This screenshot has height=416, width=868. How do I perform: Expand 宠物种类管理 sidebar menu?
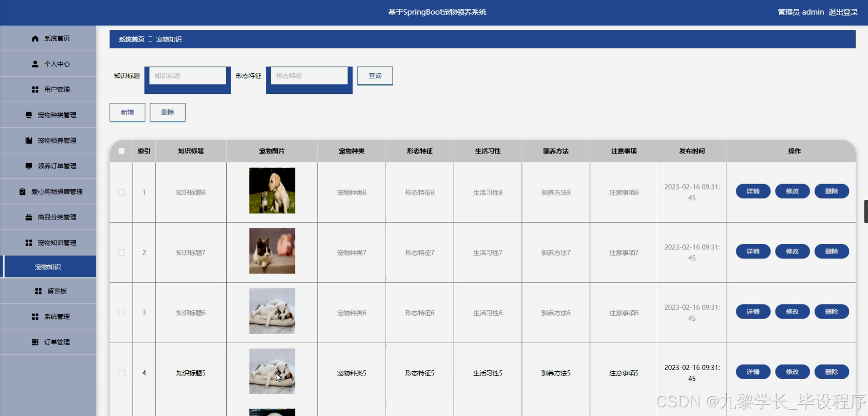(x=48, y=115)
